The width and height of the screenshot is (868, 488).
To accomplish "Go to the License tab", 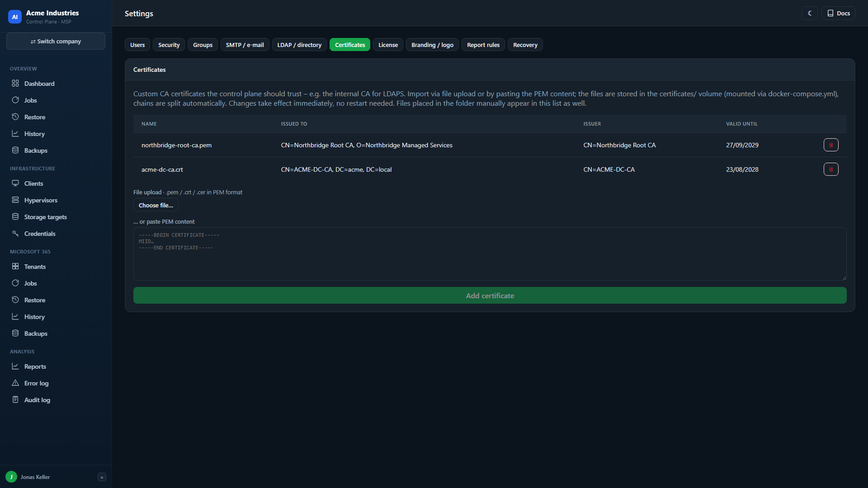I will (x=388, y=45).
